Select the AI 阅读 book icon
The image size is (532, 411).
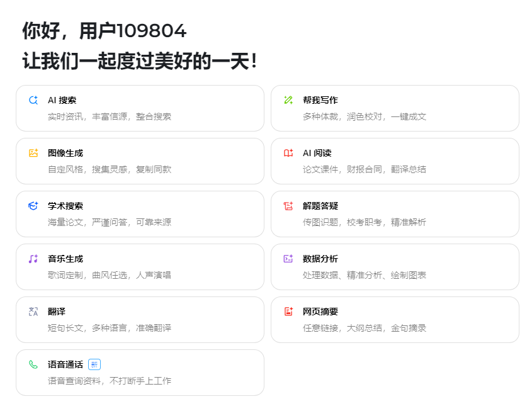(x=288, y=152)
